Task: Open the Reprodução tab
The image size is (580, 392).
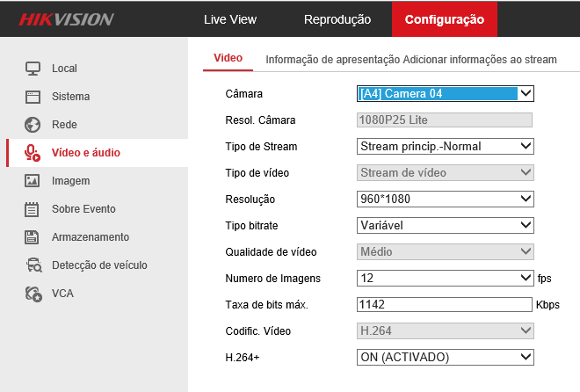Action: pos(337,19)
